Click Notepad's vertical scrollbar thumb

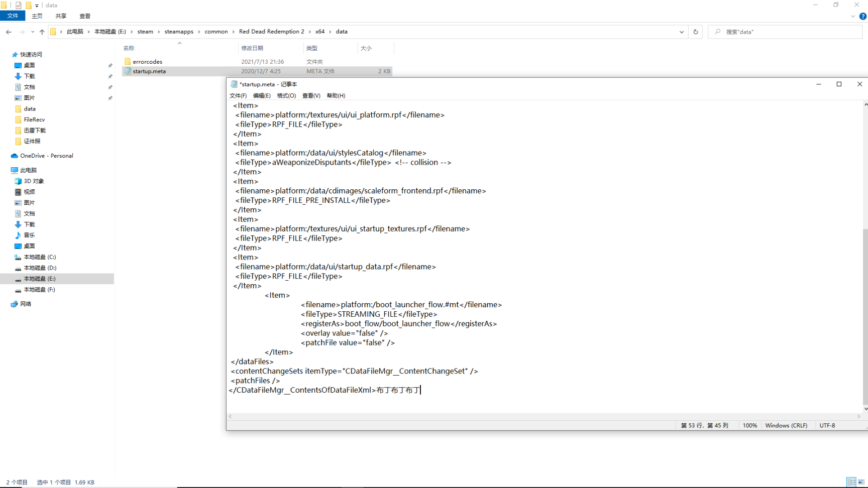(x=865, y=316)
